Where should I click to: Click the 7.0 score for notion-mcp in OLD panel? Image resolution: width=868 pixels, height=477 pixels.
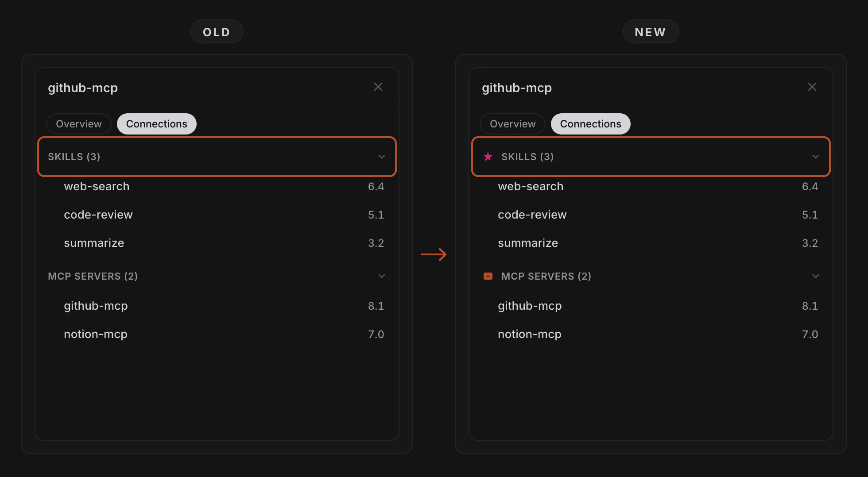pos(376,334)
